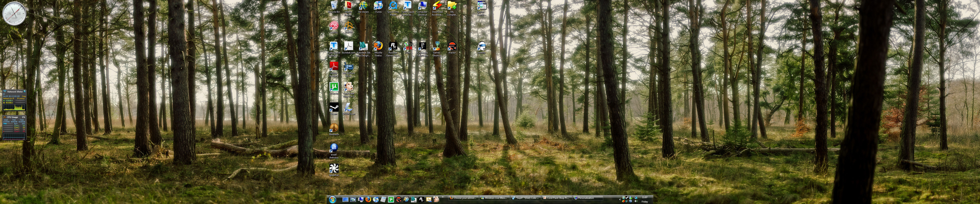The height and width of the screenshot is (204, 980).
Task: Open the Games - Shortcut desktop icon
Action: [437, 49]
